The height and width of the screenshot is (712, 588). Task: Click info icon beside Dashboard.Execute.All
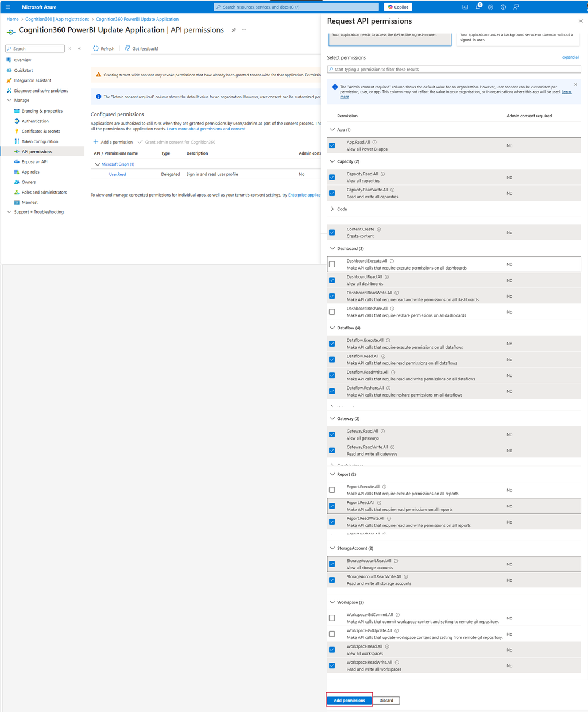[392, 261]
